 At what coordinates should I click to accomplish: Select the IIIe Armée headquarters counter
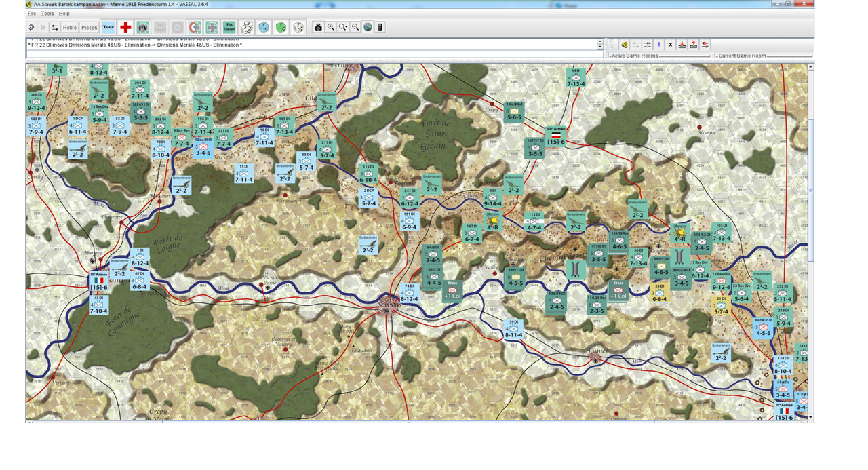click(x=99, y=282)
